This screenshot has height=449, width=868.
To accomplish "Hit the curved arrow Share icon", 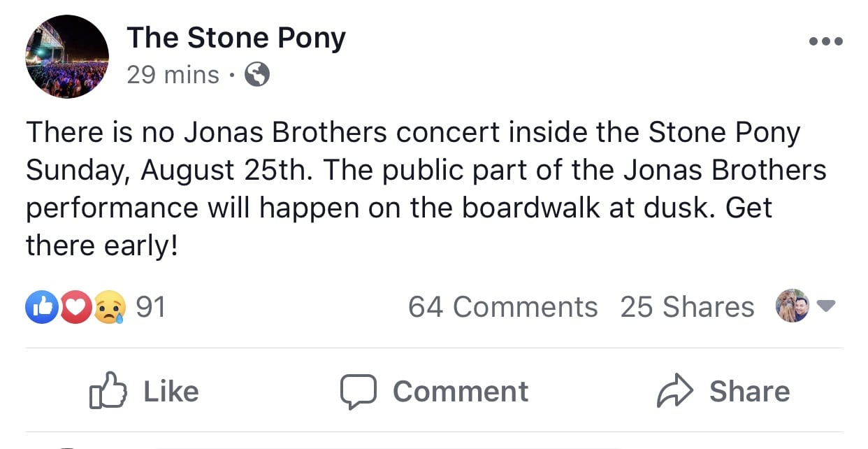I will [674, 391].
